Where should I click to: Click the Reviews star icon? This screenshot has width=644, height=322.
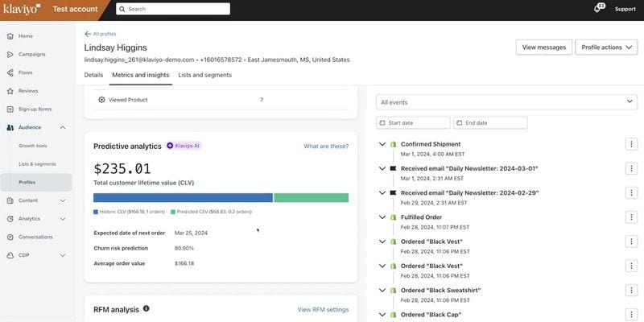[10, 91]
